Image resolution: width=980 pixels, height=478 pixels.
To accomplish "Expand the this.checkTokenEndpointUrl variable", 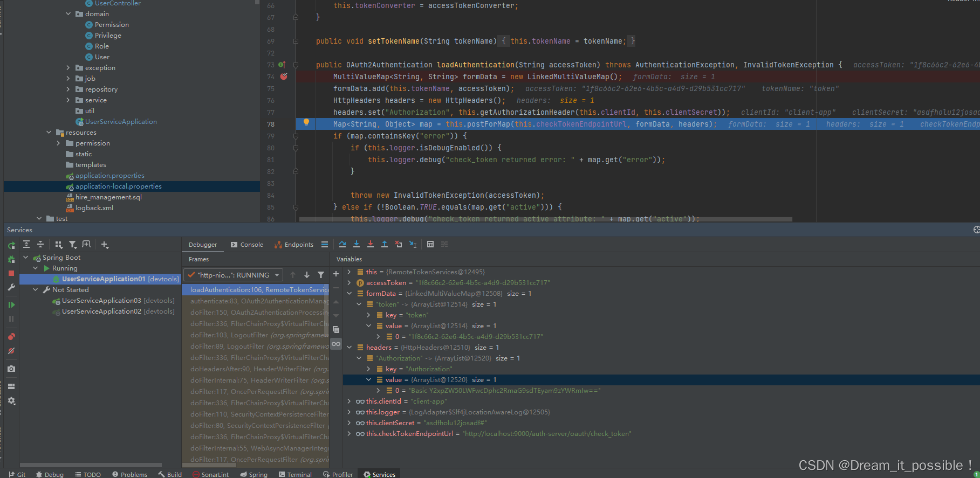I will [x=349, y=434].
